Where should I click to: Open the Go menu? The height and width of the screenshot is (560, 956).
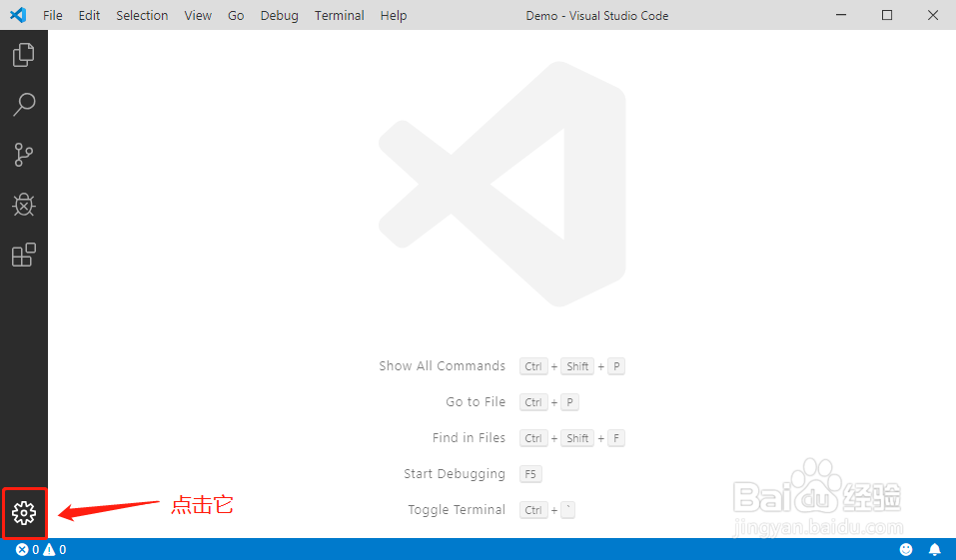(x=236, y=15)
